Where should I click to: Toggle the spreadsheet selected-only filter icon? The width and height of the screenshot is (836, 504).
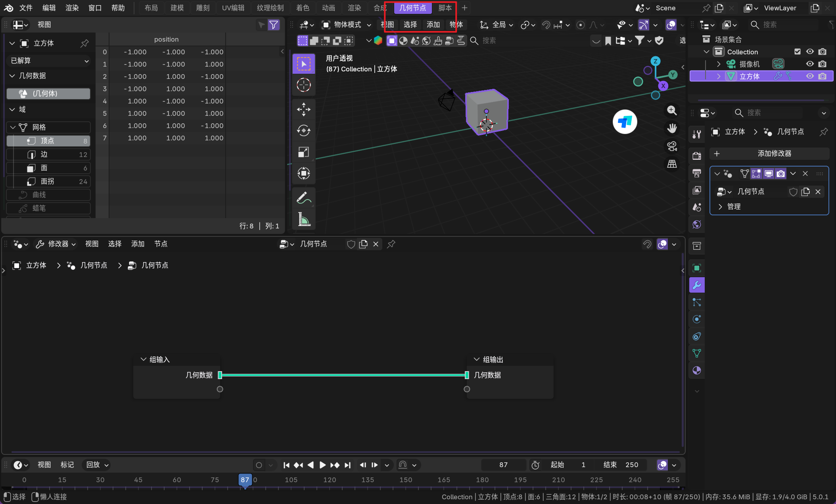click(x=261, y=25)
